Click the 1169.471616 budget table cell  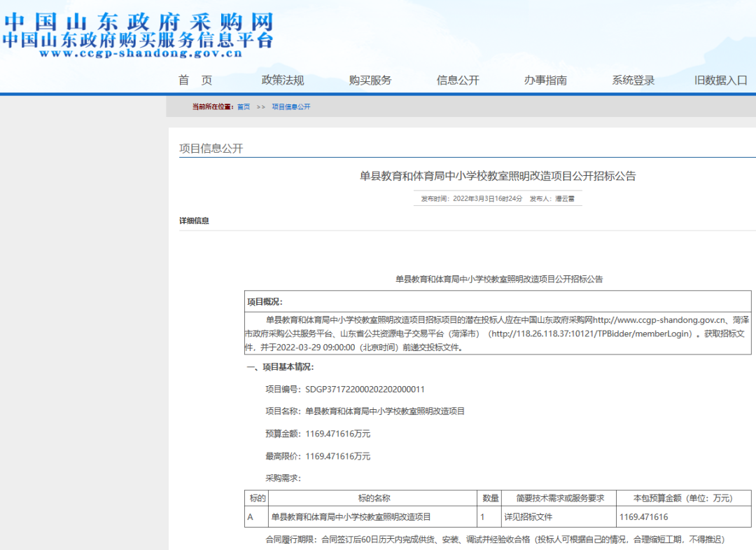684,516
